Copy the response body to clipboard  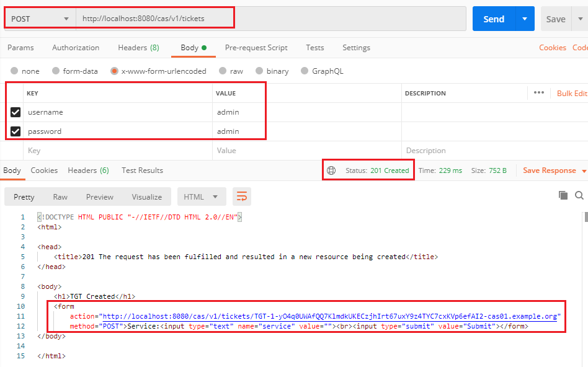563,195
